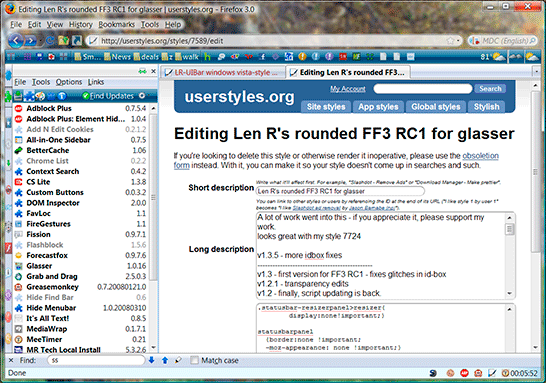Viewport: 546px width, 383px height.
Task: Close the Find bar with the X
Action: click(11, 360)
